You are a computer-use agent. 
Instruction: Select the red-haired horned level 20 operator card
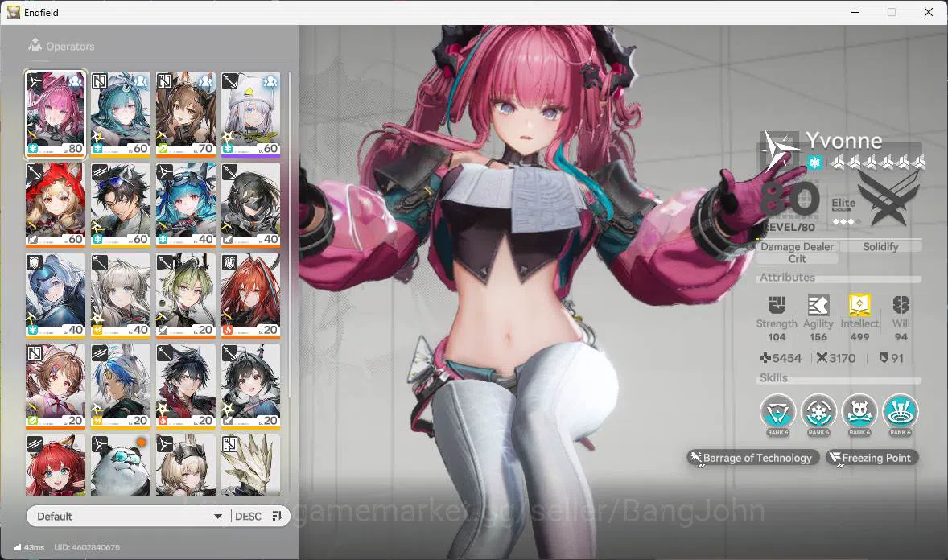251,295
